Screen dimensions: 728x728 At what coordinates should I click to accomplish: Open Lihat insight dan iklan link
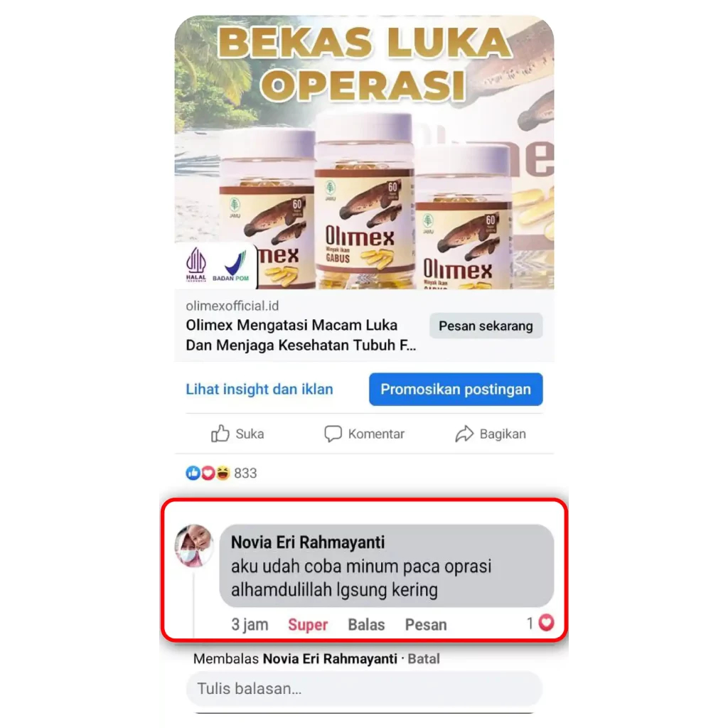(259, 389)
